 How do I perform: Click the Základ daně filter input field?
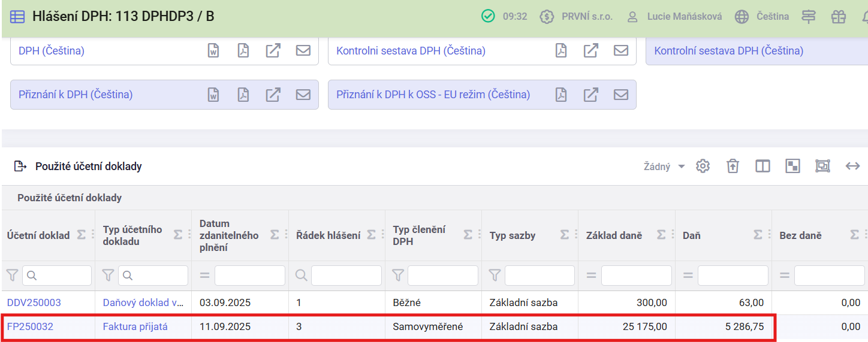click(636, 276)
